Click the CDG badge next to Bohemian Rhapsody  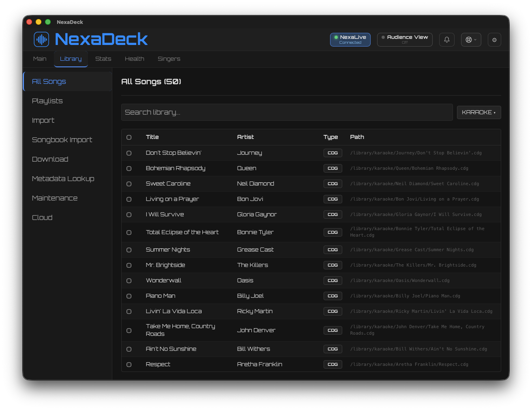tap(332, 168)
